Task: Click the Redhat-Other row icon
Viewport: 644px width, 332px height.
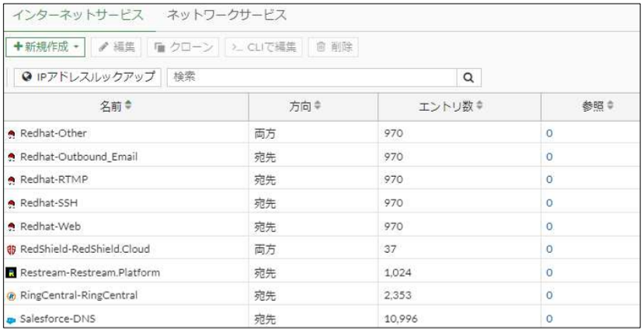Action: [x=10, y=134]
